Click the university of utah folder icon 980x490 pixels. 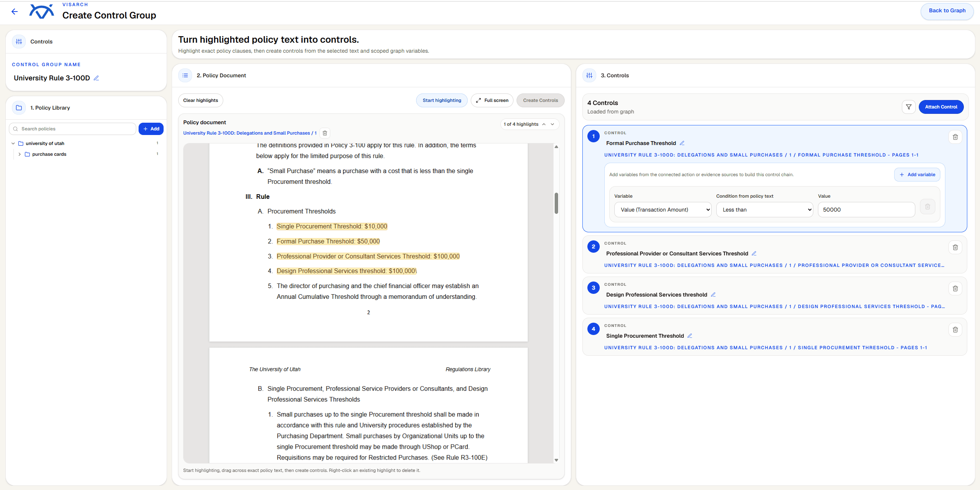coord(21,143)
